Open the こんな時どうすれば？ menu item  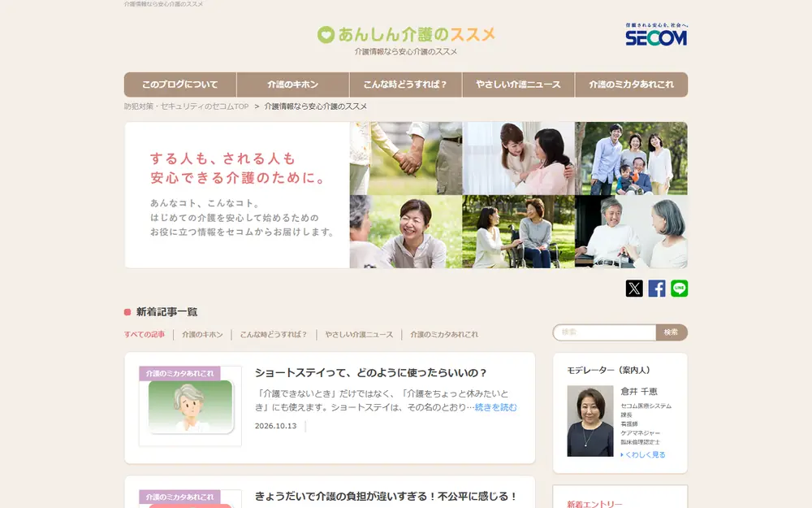click(405, 85)
